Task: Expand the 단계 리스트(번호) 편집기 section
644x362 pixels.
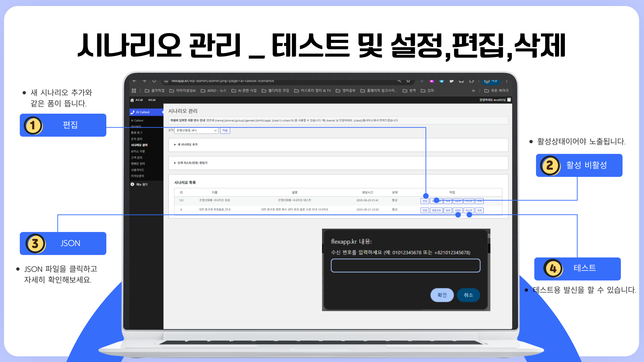Action: click(x=191, y=163)
